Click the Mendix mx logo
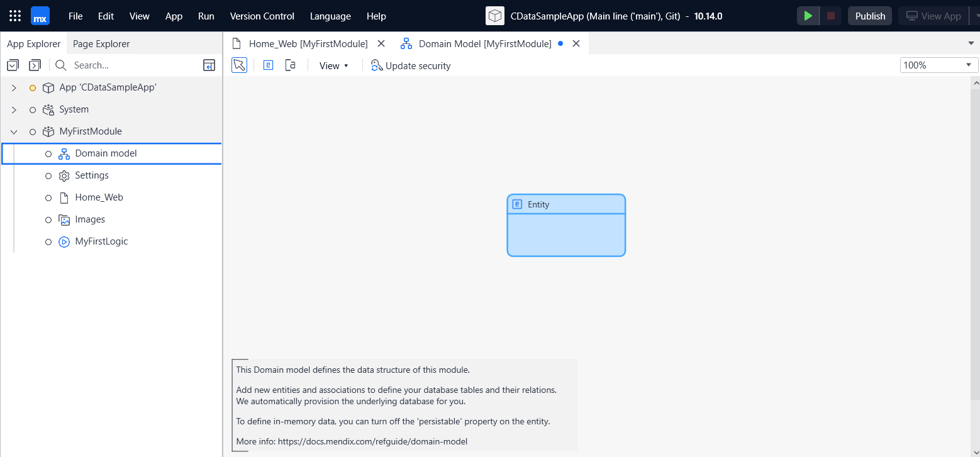This screenshot has height=457, width=980. 40,16
